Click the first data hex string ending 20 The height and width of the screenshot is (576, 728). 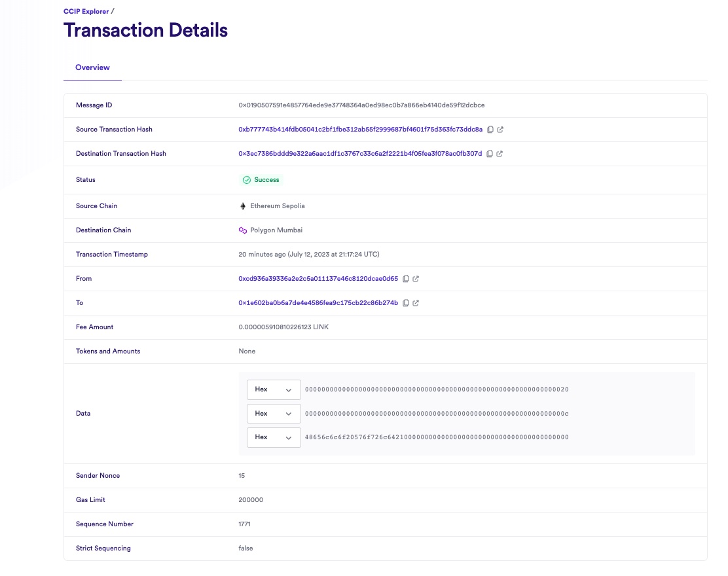coord(437,389)
